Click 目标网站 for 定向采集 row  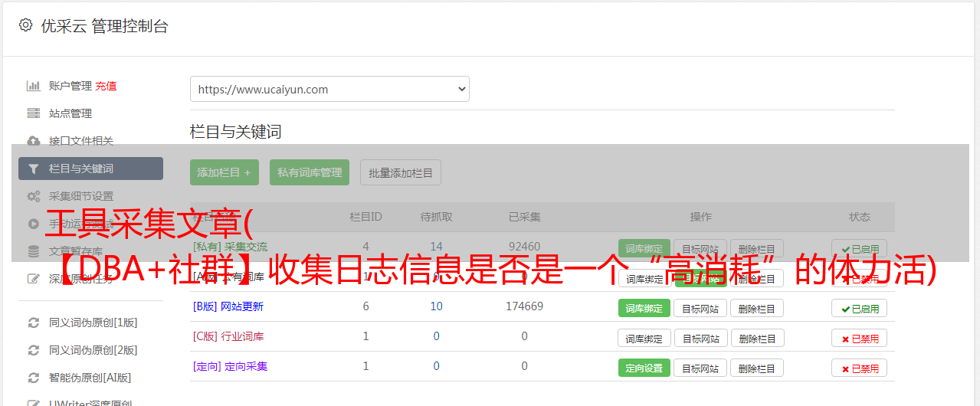pos(700,368)
